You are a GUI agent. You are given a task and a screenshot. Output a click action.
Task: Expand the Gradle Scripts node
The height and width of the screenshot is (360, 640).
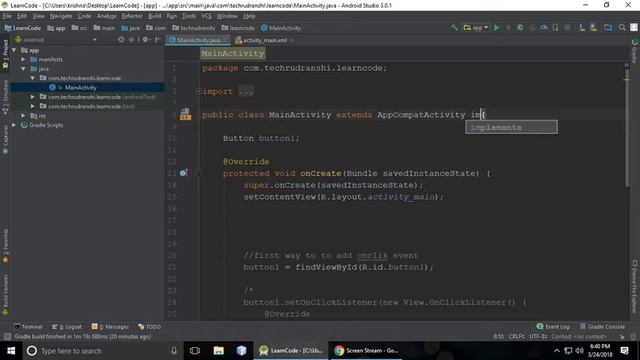14,125
